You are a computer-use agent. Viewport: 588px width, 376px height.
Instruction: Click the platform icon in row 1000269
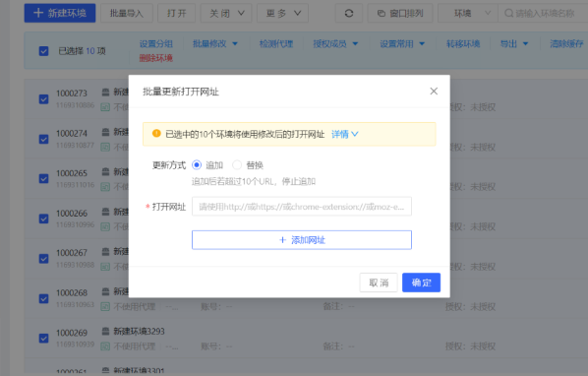[106, 332]
